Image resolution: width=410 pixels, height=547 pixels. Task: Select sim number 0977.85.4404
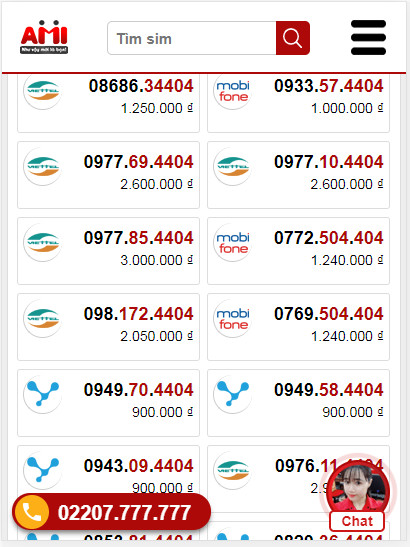pos(139,238)
